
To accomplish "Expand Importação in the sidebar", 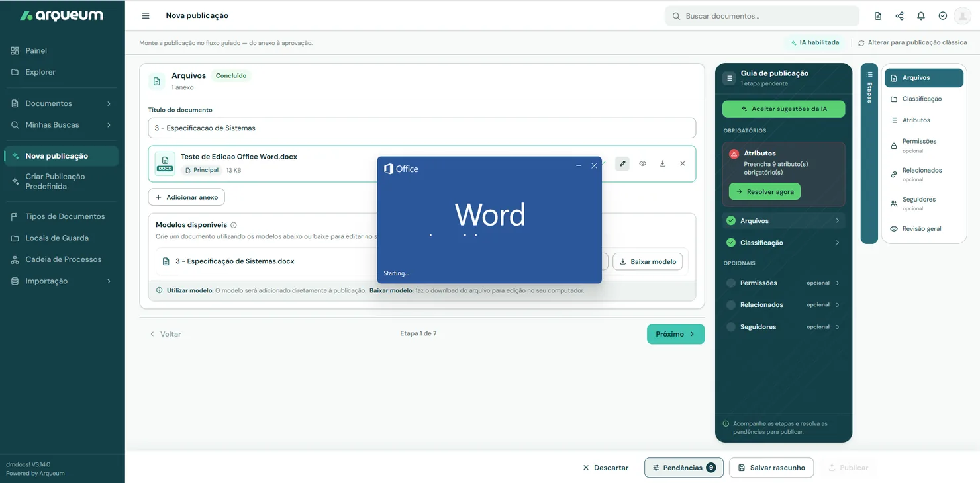I will [x=61, y=281].
